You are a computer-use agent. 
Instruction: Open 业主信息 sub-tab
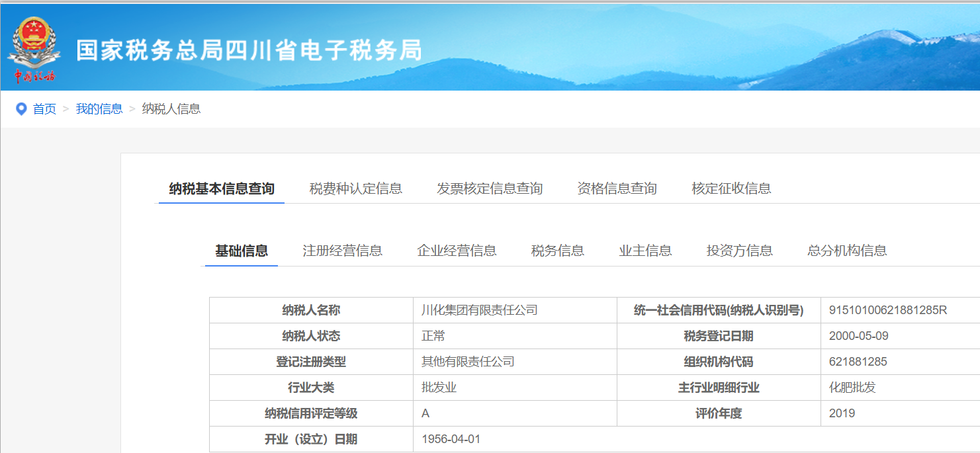(645, 251)
